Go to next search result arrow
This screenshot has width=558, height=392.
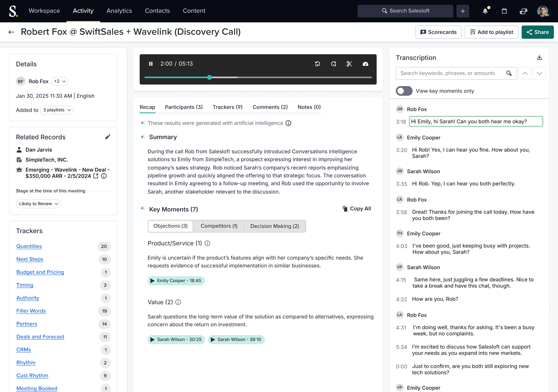(539, 73)
